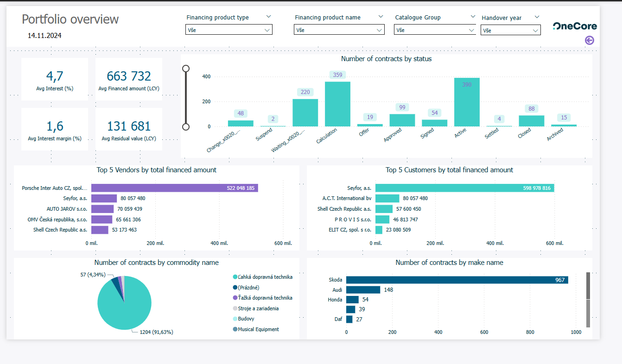The image size is (622, 364).
Task: Open the Vše dropdown under Catalogue Group
Action: [x=435, y=30]
